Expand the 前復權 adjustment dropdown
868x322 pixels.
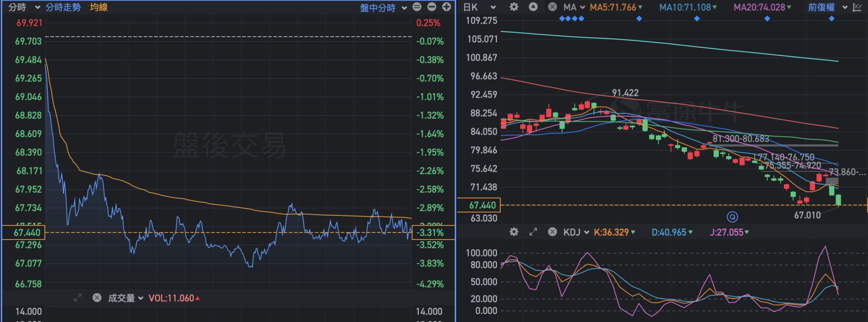(827, 7)
